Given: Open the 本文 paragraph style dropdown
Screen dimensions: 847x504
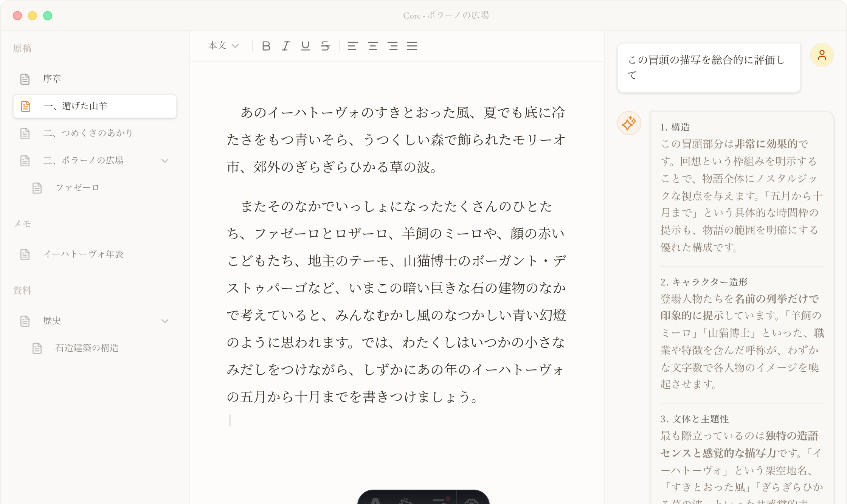Looking at the screenshot, I should click(223, 46).
